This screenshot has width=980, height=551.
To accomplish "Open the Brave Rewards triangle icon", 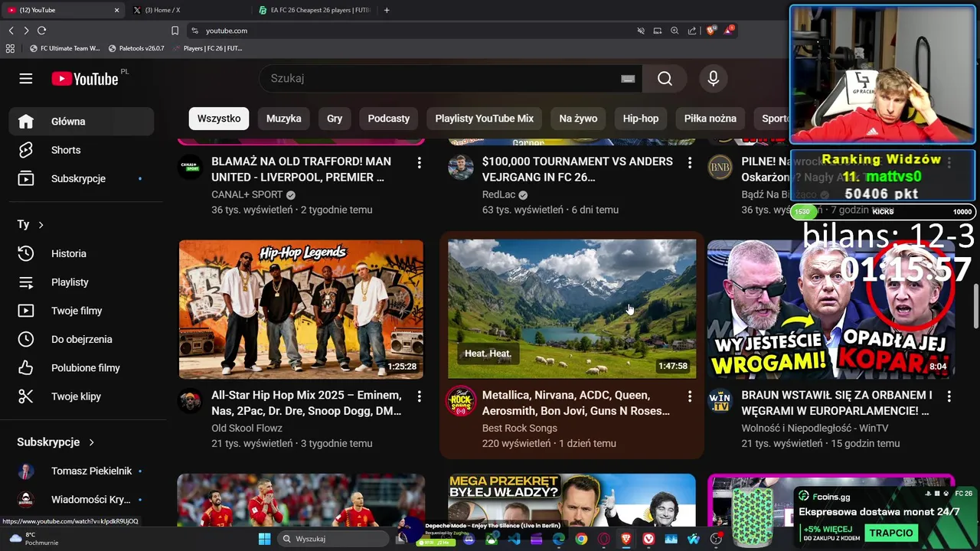I will (729, 31).
